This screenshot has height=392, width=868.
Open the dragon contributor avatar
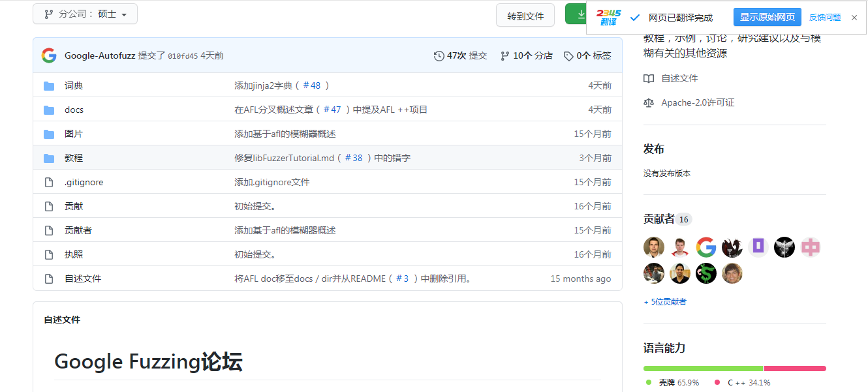point(732,247)
